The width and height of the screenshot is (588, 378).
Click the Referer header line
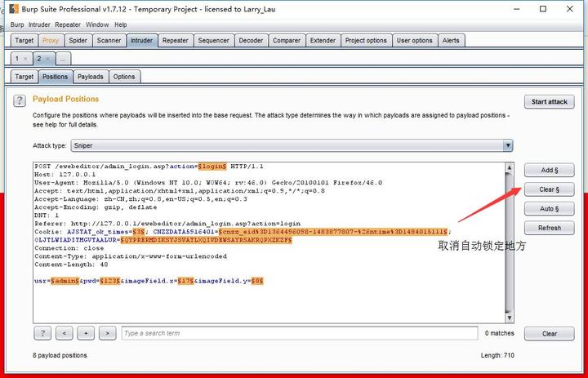167,224
